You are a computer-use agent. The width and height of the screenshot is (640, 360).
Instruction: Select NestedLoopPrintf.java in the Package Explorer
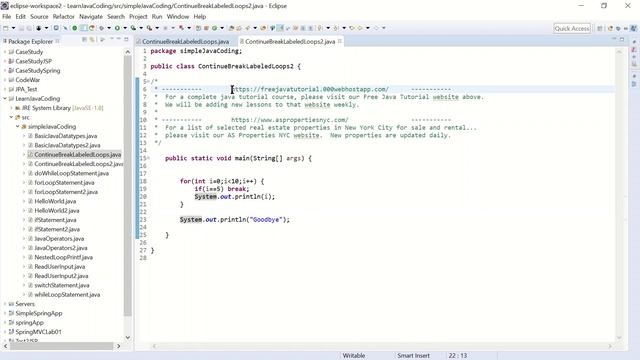tap(63, 257)
